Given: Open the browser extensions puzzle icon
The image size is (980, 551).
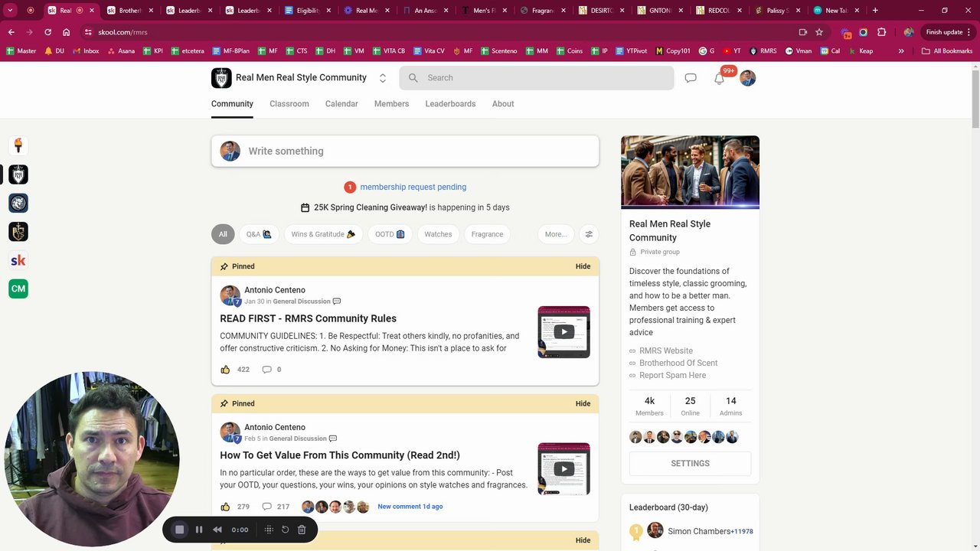Looking at the screenshot, I should click(x=881, y=32).
